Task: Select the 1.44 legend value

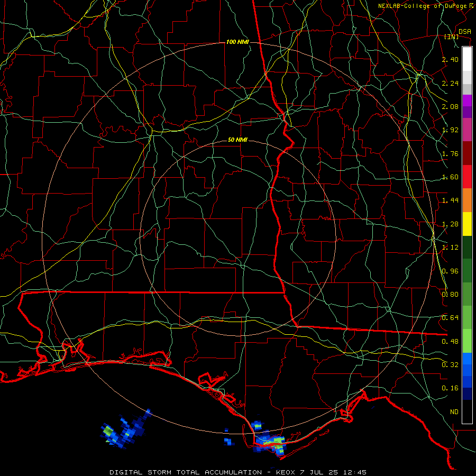Action: point(450,200)
